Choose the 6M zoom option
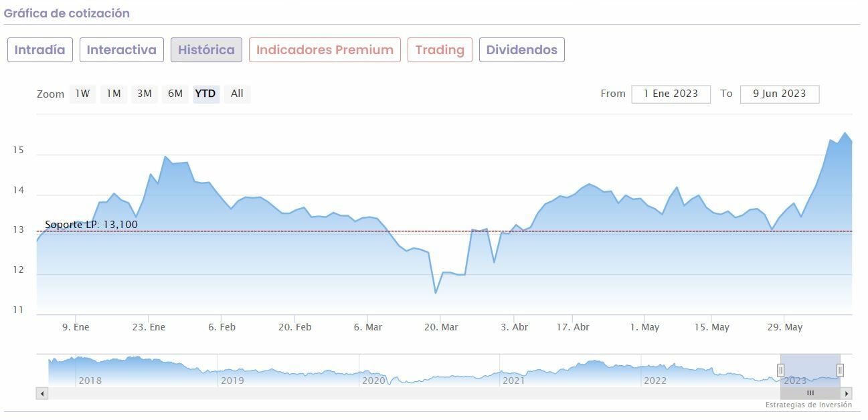Viewport: 868px width, 420px height. coord(175,94)
